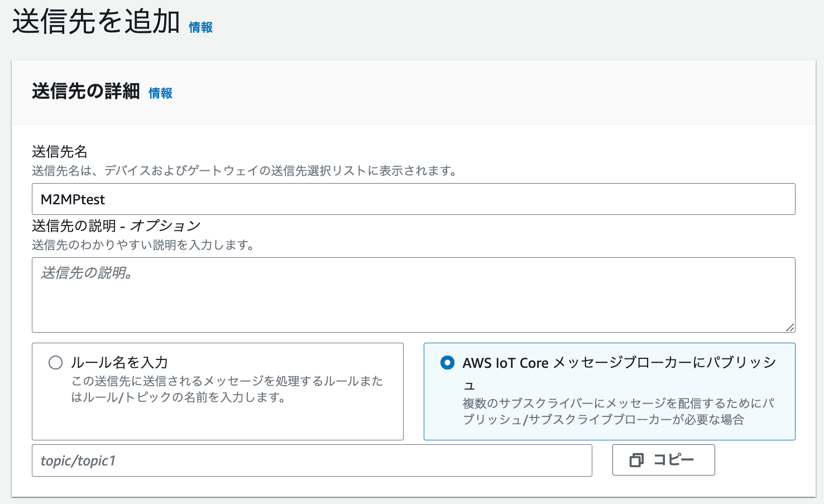The image size is (824, 504).
Task: Click the ルール名を入力 label text
Action: click(119, 363)
